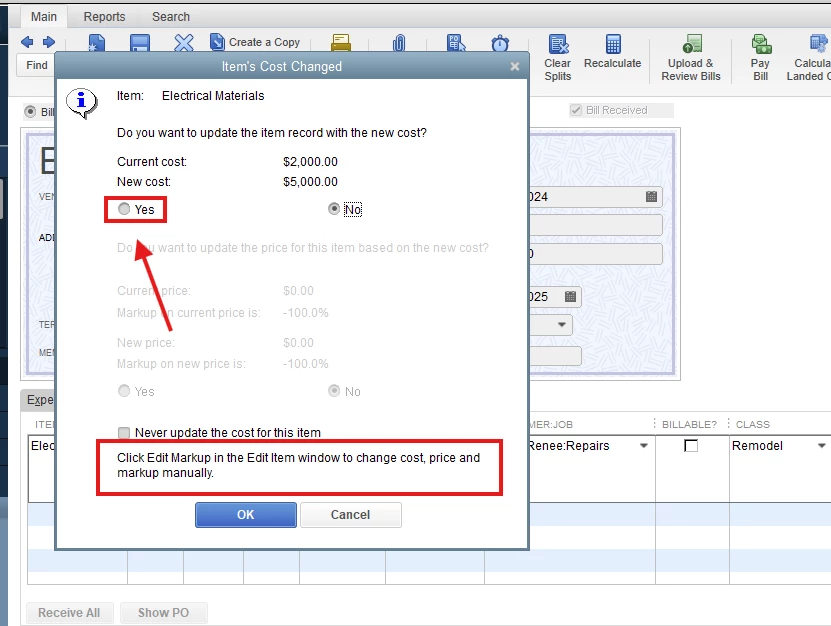Open the Expenses tab in bill window
Image resolution: width=831 pixels, height=626 pixels.
click(39, 400)
